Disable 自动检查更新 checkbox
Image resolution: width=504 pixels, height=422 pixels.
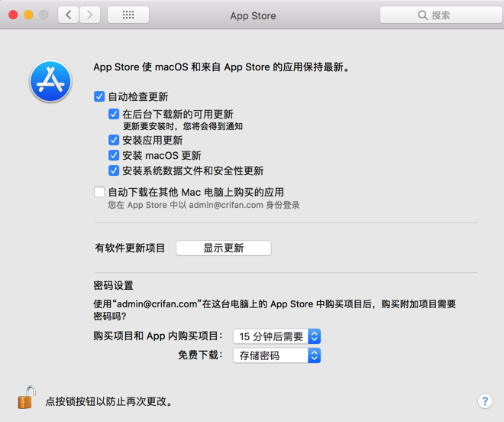(x=99, y=97)
